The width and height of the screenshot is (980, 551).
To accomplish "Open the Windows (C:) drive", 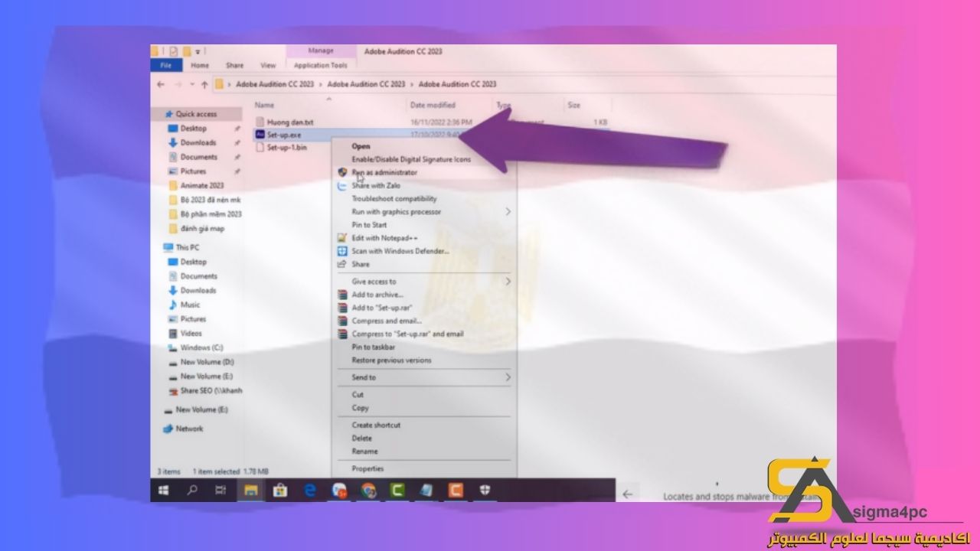I will (x=201, y=347).
